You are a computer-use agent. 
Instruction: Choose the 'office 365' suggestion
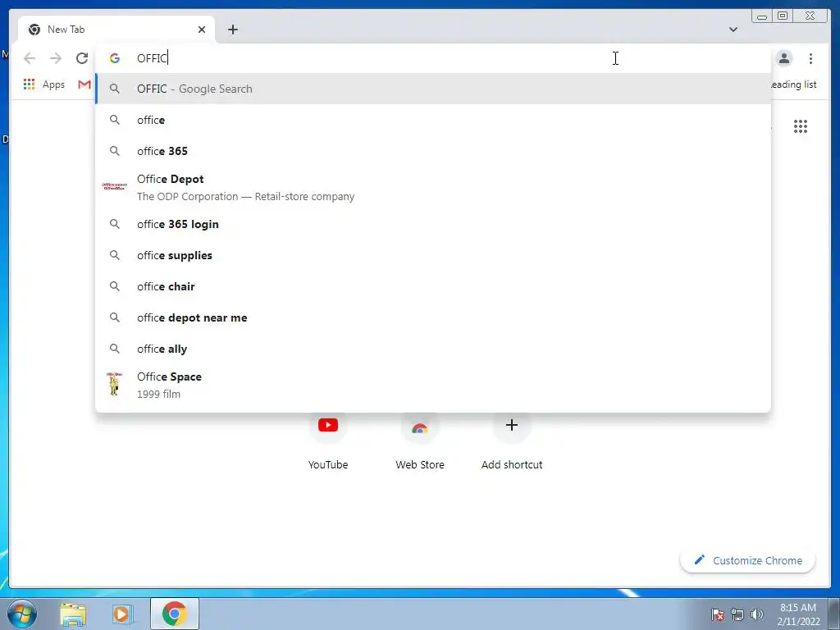click(x=433, y=151)
